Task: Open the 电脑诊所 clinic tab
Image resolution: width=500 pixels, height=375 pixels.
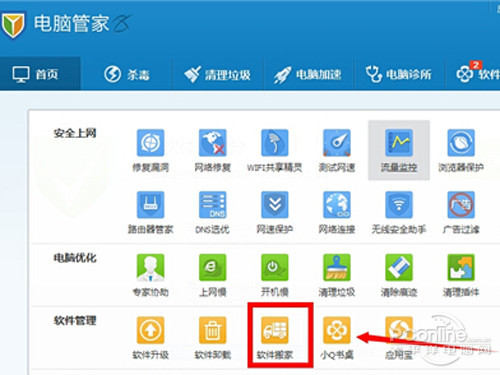Action: pyautogui.click(x=399, y=74)
